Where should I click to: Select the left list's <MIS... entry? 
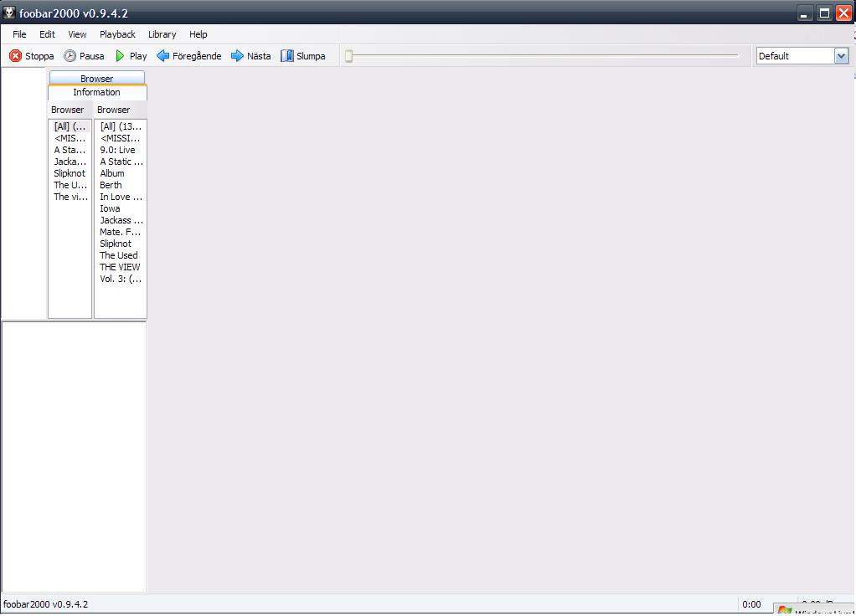pyautogui.click(x=70, y=138)
